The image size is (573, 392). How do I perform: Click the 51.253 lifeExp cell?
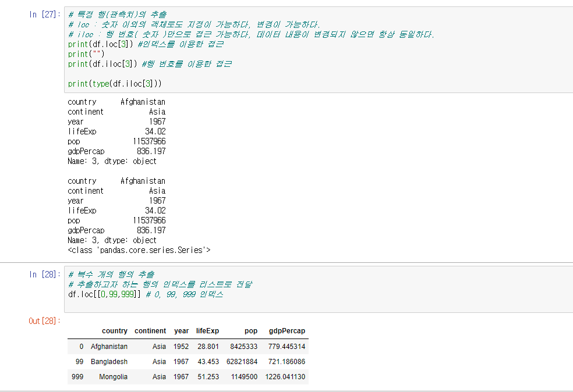pyautogui.click(x=208, y=377)
